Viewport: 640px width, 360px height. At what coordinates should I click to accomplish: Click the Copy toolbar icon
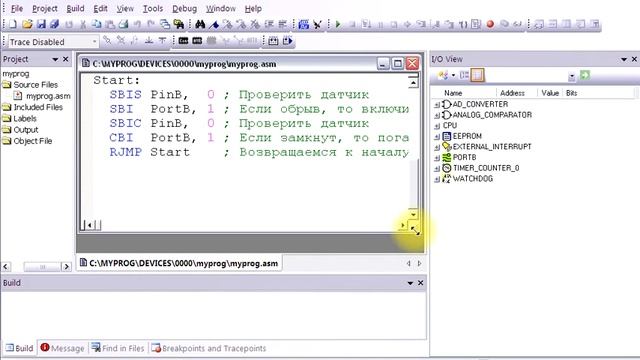click(96, 24)
